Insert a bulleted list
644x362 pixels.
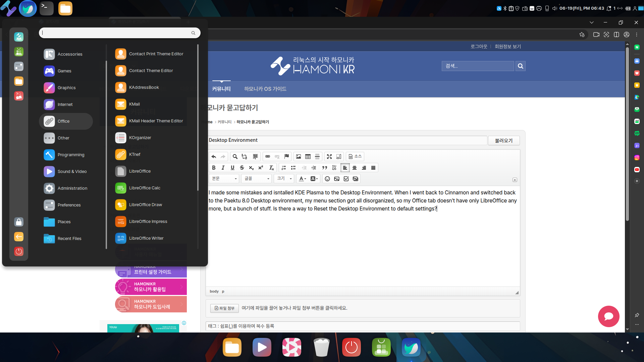coord(293,168)
